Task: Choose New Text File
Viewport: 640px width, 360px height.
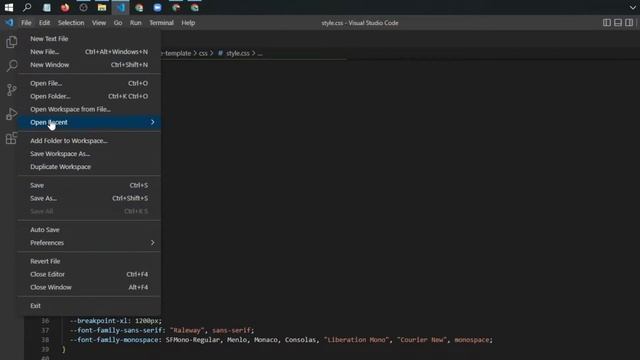Action: (89, 39)
